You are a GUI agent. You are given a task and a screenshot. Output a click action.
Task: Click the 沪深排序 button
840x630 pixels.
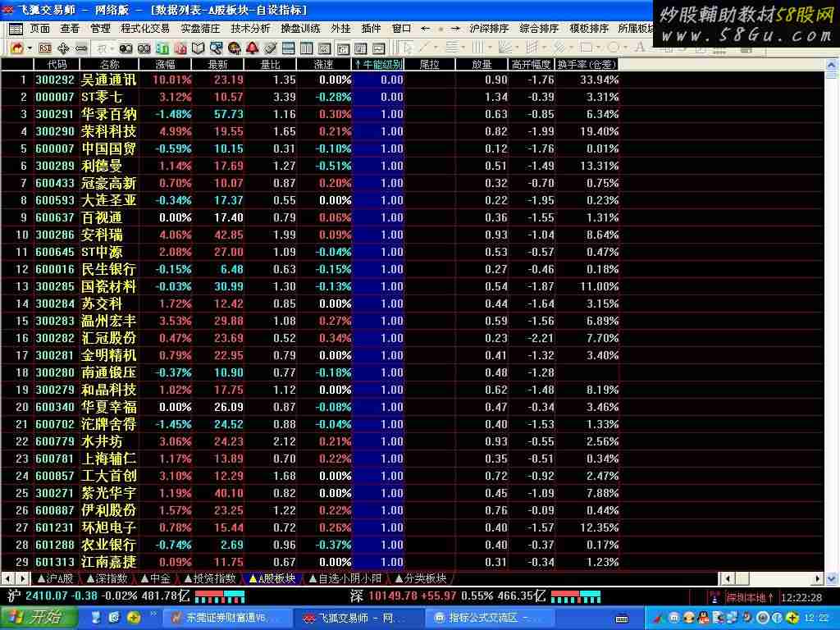(489, 29)
